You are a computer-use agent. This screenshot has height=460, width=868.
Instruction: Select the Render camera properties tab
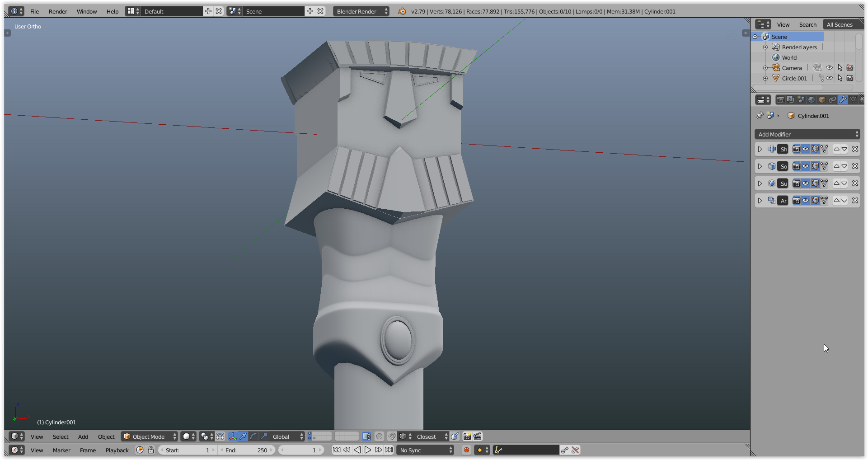click(780, 100)
